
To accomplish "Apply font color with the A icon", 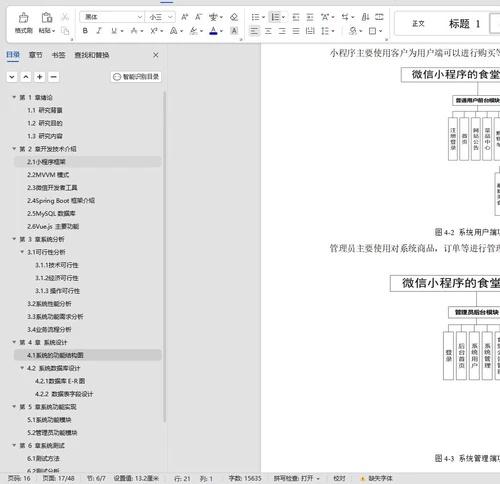I will tap(213, 31).
